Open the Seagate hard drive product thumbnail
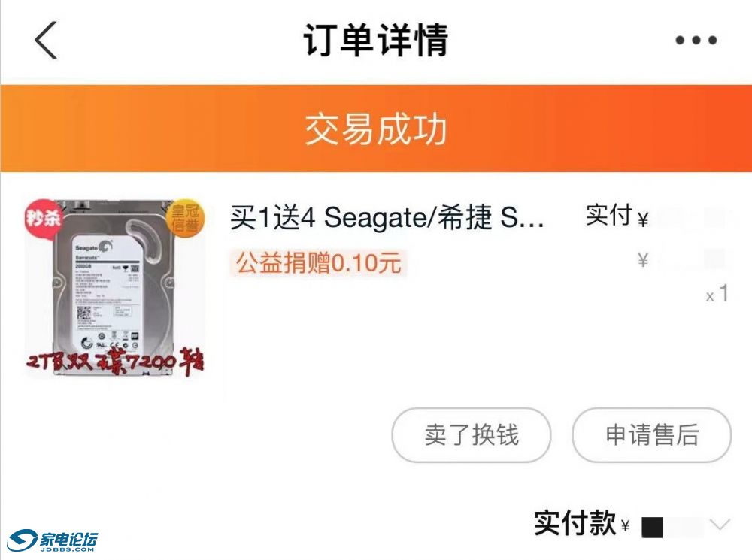Image resolution: width=752 pixels, height=560 pixels. pyautogui.click(x=115, y=288)
